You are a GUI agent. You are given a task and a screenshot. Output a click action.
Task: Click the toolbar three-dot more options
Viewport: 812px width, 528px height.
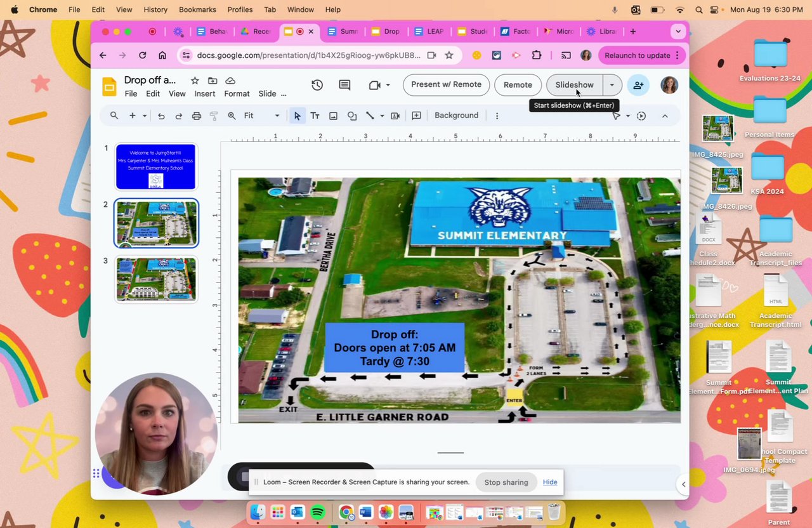[497, 116]
